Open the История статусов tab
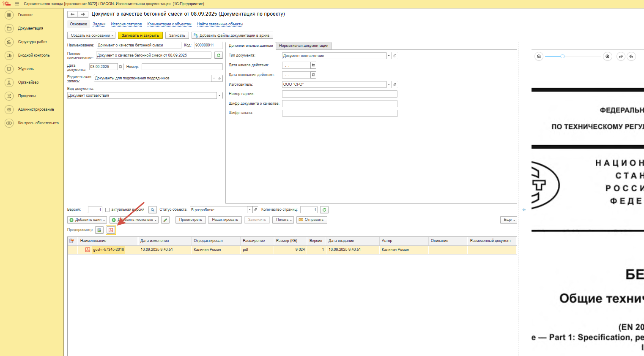The width and height of the screenshot is (644, 356). (126, 24)
